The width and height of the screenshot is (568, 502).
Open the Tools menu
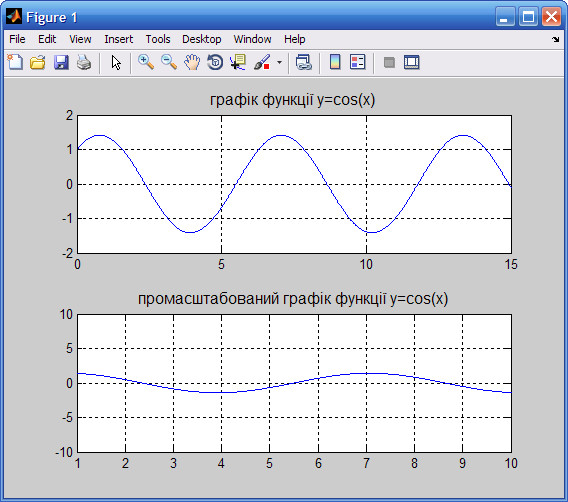pyautogui.click(x=158, y=39)
